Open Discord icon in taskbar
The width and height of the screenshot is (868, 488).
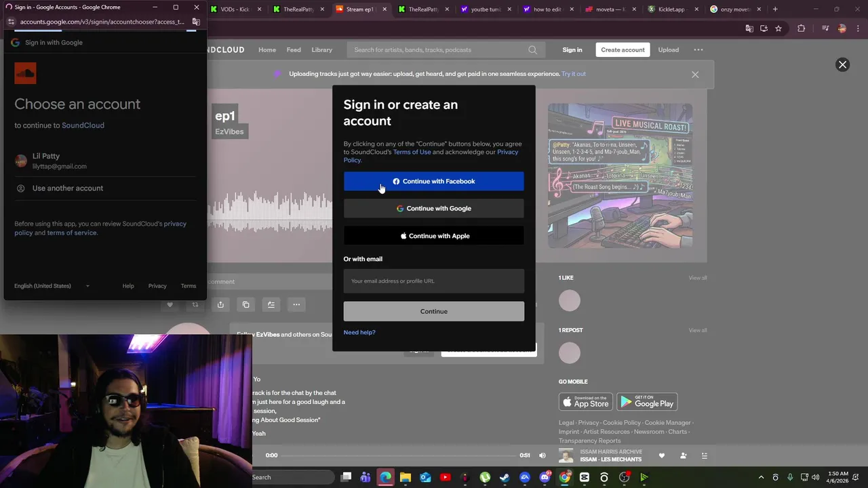tap(545, 477)
